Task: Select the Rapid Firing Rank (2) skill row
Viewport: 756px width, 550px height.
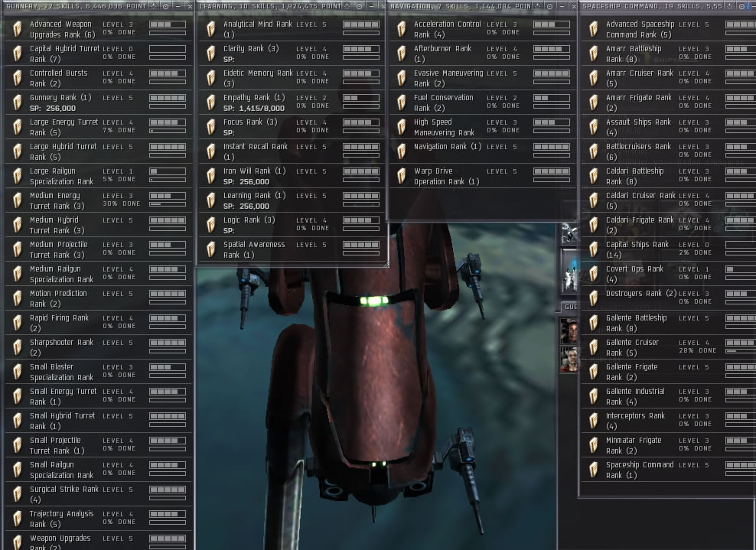Action: point(99,323)
